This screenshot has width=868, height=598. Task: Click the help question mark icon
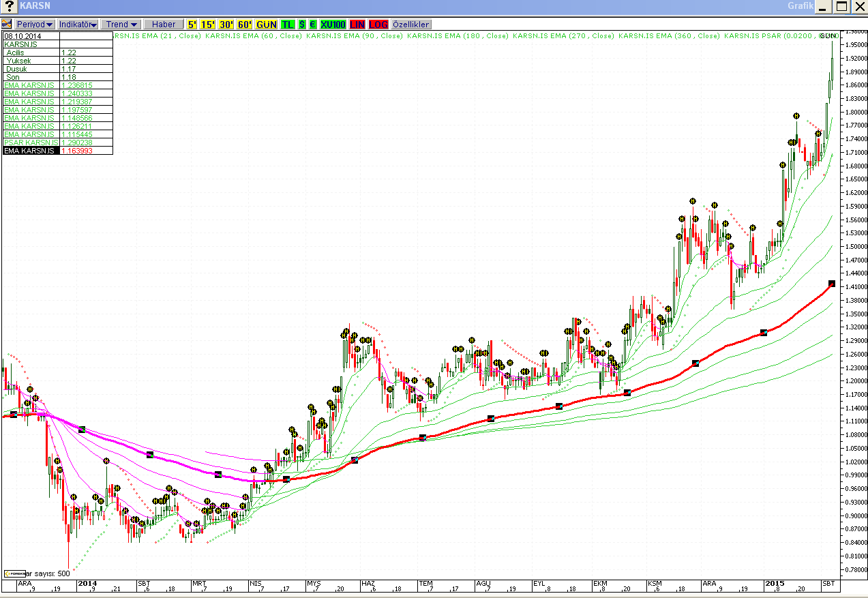10,6
